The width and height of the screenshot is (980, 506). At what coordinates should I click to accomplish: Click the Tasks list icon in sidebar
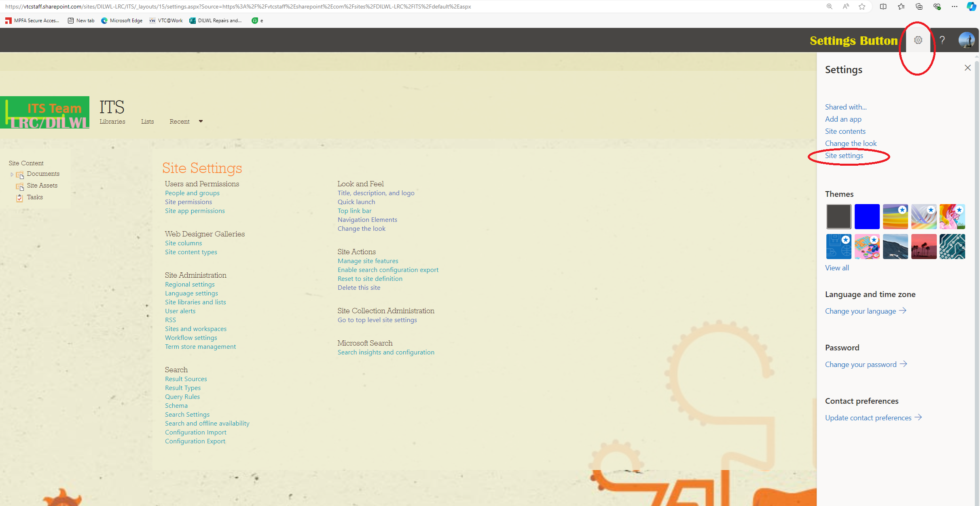click(x=19, y=198)
